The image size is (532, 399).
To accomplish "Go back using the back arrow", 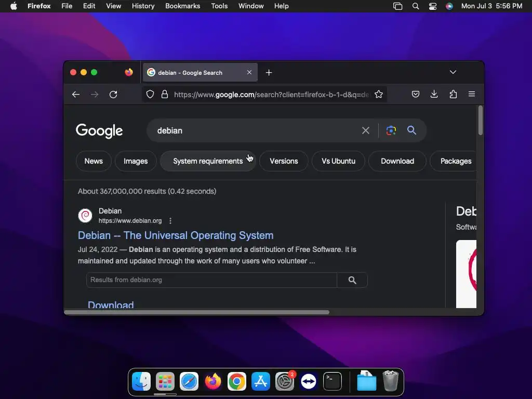I will point(76,95).
